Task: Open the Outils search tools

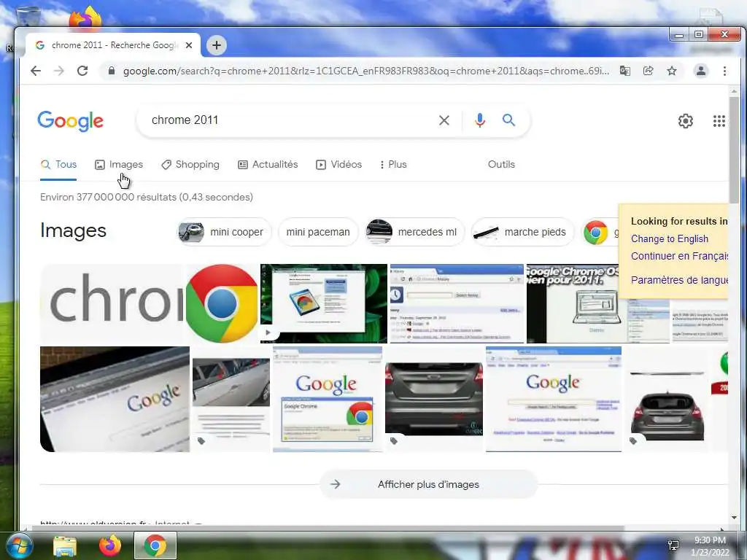Action: click(501, 164)
